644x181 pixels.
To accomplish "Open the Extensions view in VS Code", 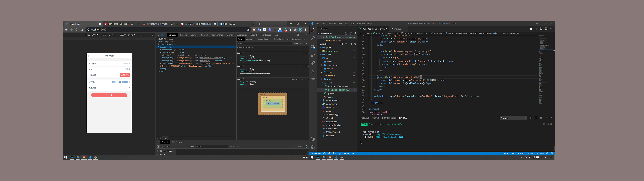I will tap(313, 64).
